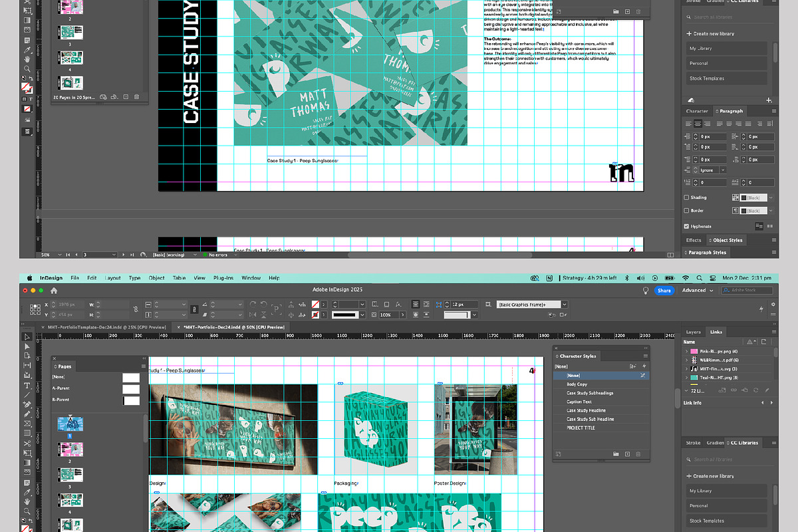
Task: Click the macOS Spotlight search icon
Action: [700, 278]
